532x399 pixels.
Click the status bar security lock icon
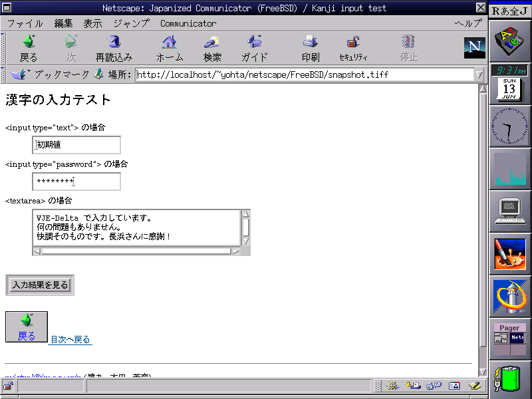[8, 386]
